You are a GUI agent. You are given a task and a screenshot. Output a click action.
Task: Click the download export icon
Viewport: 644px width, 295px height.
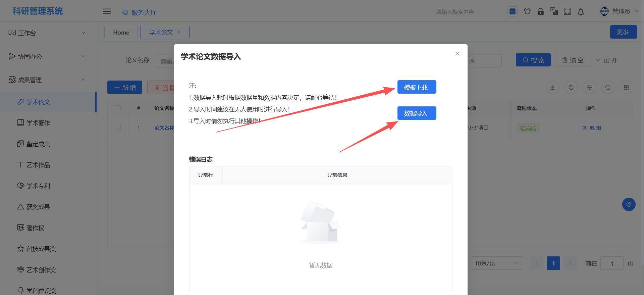click(552, 88)
